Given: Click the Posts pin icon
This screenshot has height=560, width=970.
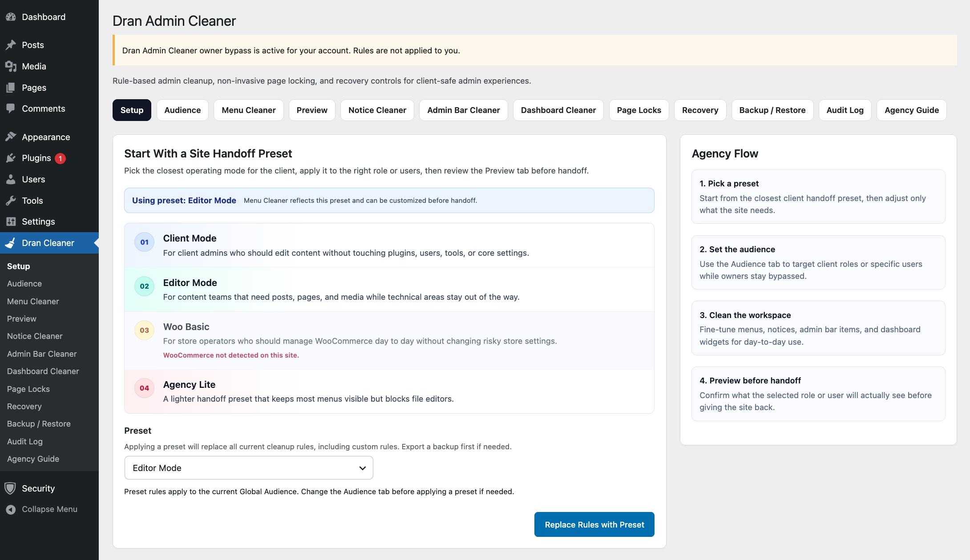Looking at the screenshot, I should tap(11, 45).
